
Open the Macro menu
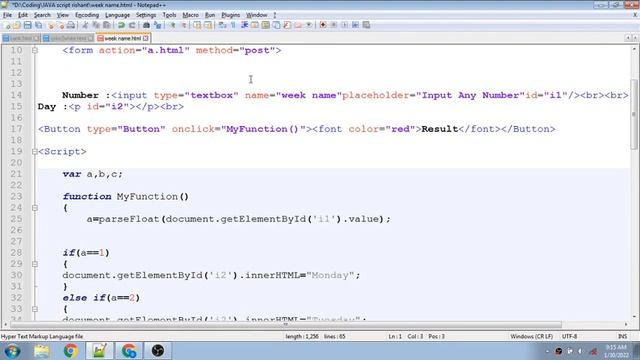(x=190, y=15)
